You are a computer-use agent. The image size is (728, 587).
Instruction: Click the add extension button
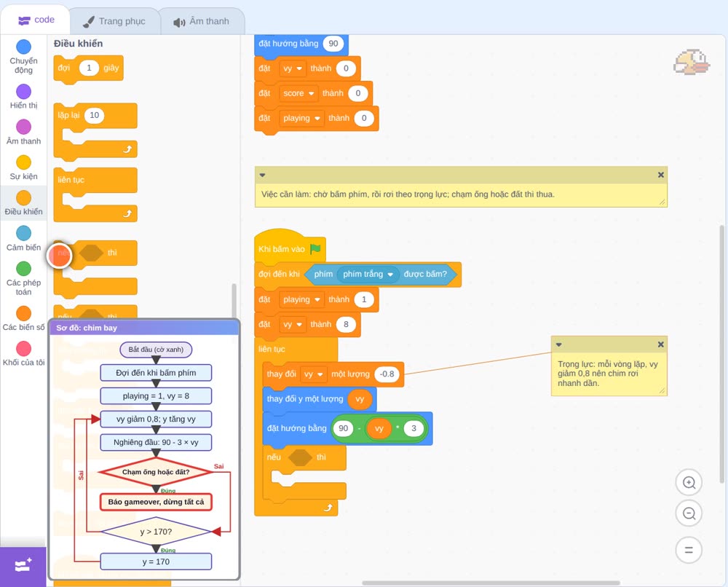[23, 566]
